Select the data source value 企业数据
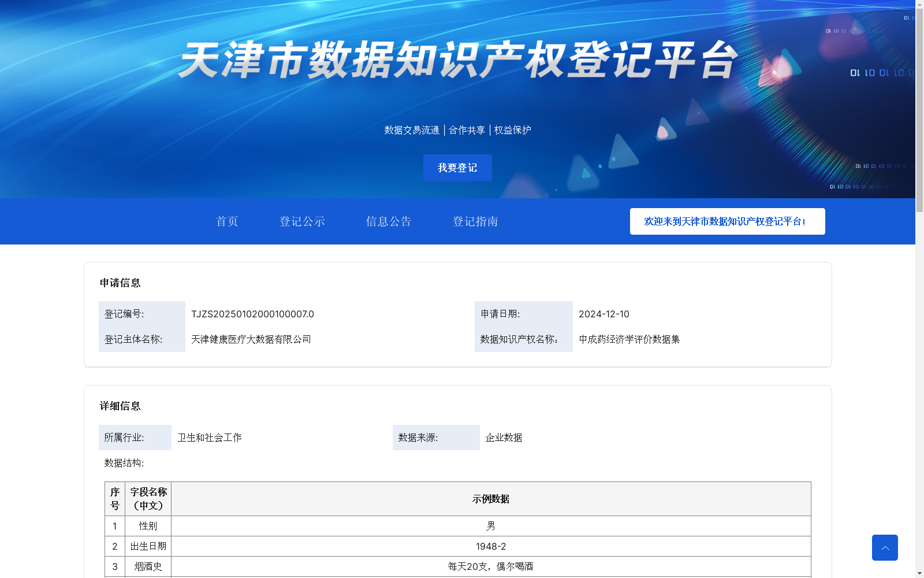Image resolution: width=924 pixels, height=578 pixels. pyautogui.click(x=504, y=438)
